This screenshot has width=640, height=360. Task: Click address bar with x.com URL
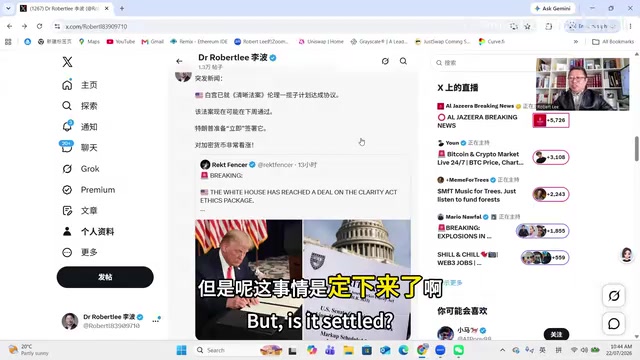(278, 26)
